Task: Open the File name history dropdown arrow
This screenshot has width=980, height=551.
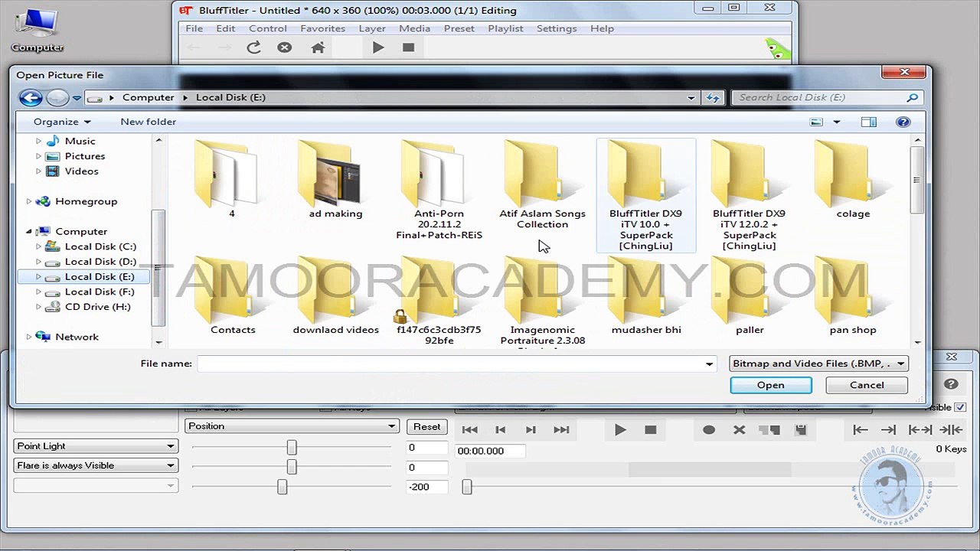Action: [x=709, y=364]
